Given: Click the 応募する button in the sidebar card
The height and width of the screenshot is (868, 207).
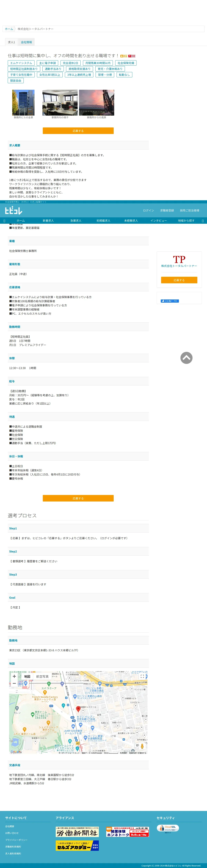Looking at the screenshot, I should [x=179, y=280].
